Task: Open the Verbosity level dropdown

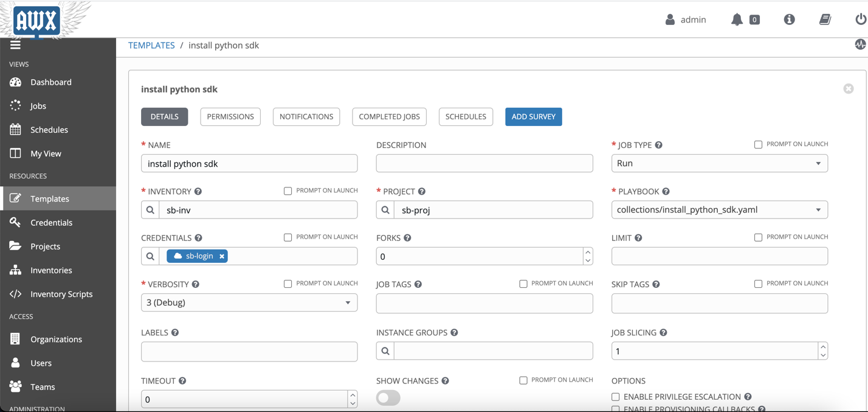Action: tap(347, 302)
